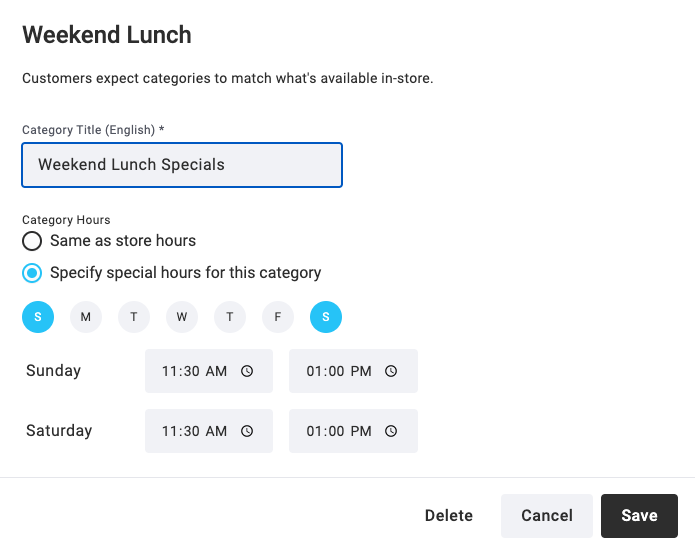
Task: Edit Sunday 11:30 AM start time
Action: click(209, 371)
